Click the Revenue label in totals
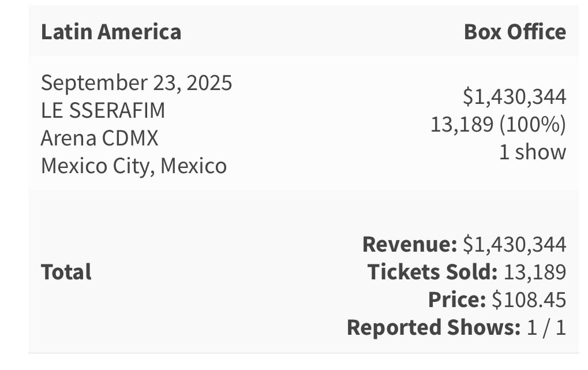 point(410,244)
